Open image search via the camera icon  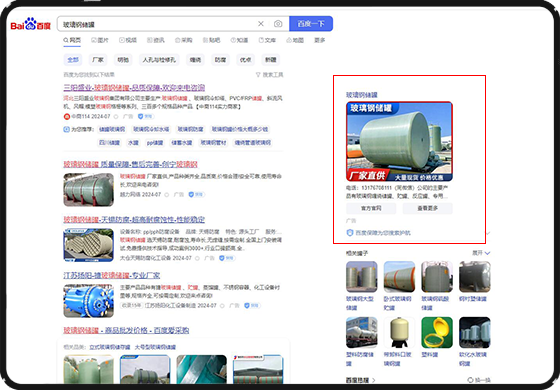pos(278,24)
